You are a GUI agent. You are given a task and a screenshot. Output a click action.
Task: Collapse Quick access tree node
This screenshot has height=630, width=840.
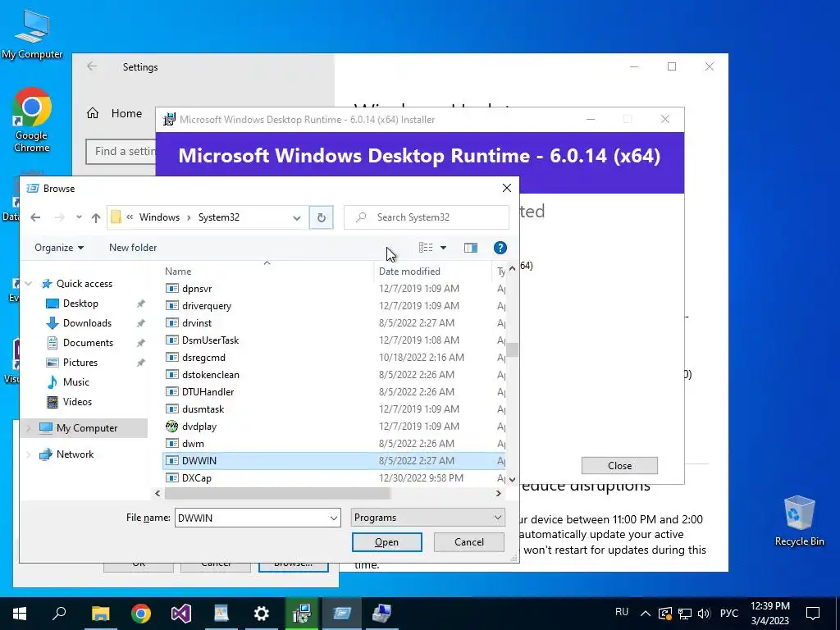pos(29,284)
